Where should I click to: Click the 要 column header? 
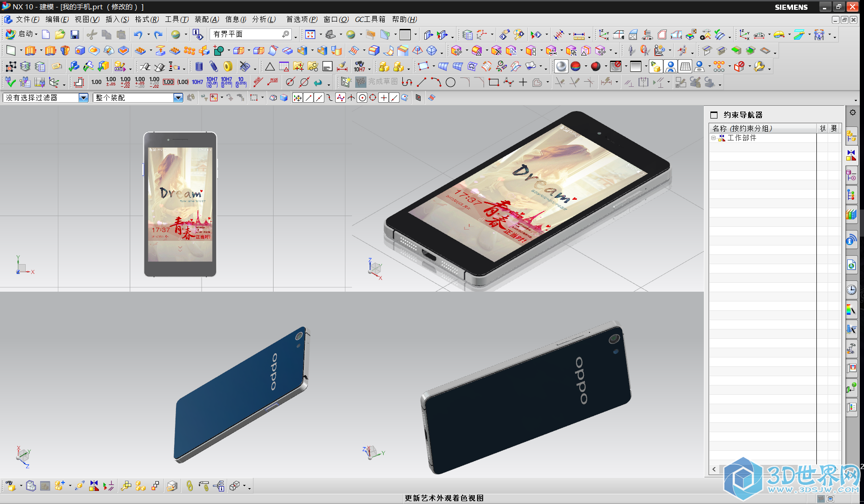click(x=834, y=128)
